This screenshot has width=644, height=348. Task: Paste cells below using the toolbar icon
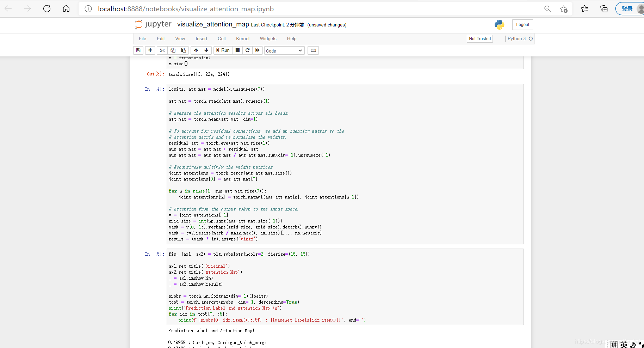(x=184, y=50)
